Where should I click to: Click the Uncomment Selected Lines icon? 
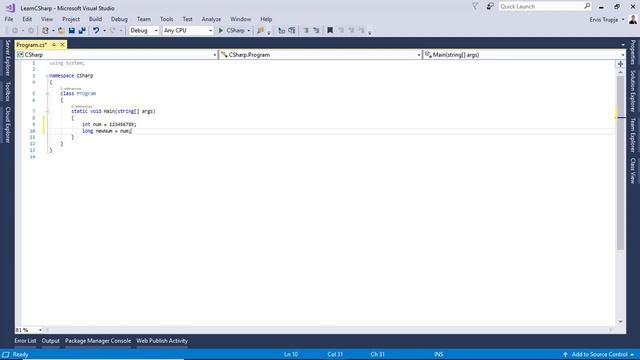(292, 31)
